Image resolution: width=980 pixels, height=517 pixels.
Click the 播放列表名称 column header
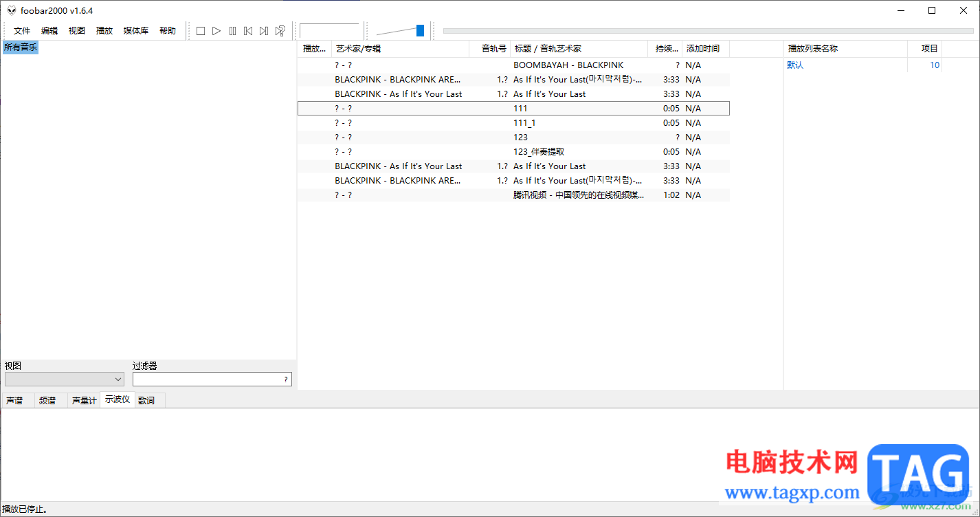(x=846, y=49)
